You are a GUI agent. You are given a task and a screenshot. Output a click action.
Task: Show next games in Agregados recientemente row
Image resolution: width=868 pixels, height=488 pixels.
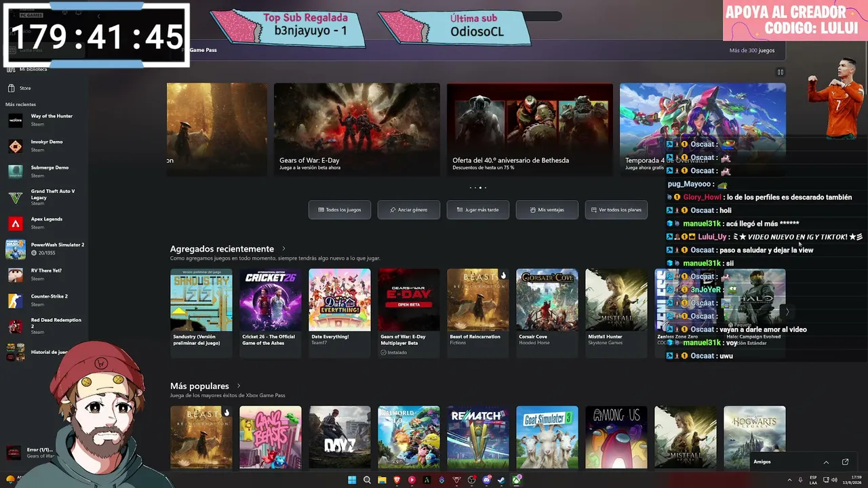tap(787, 312)
